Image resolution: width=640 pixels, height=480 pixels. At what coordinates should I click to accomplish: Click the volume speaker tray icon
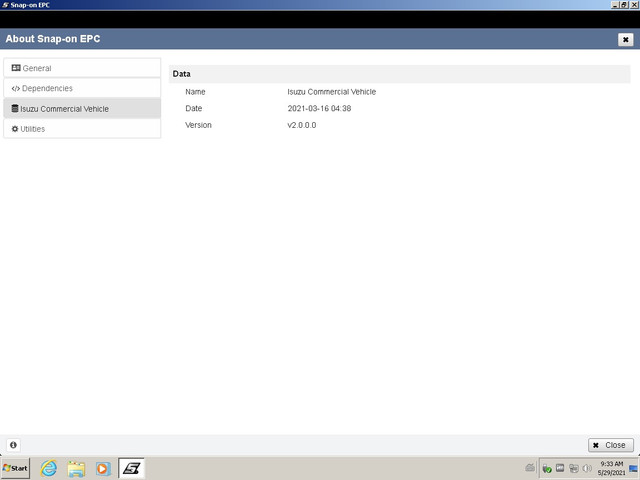587,468
